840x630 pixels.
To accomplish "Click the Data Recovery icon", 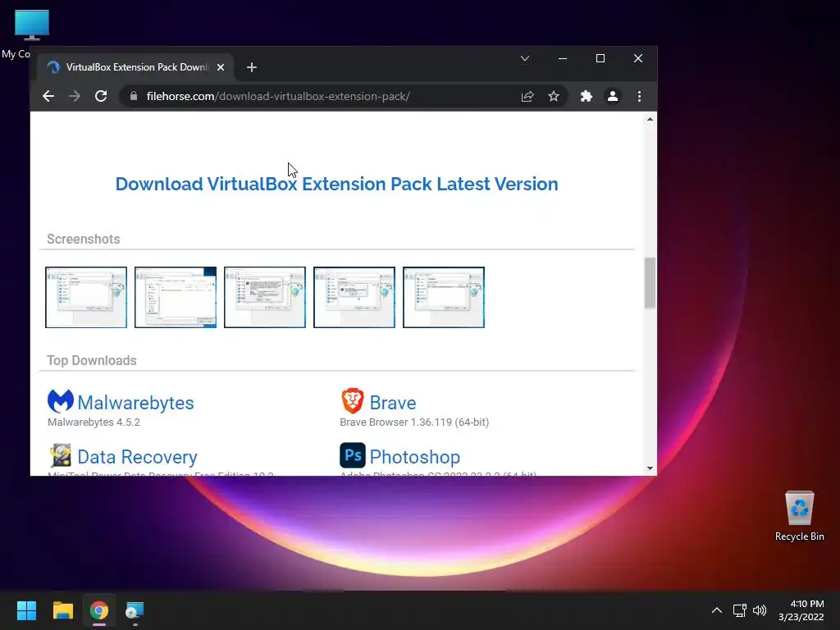I will click(x=61, y=456).
